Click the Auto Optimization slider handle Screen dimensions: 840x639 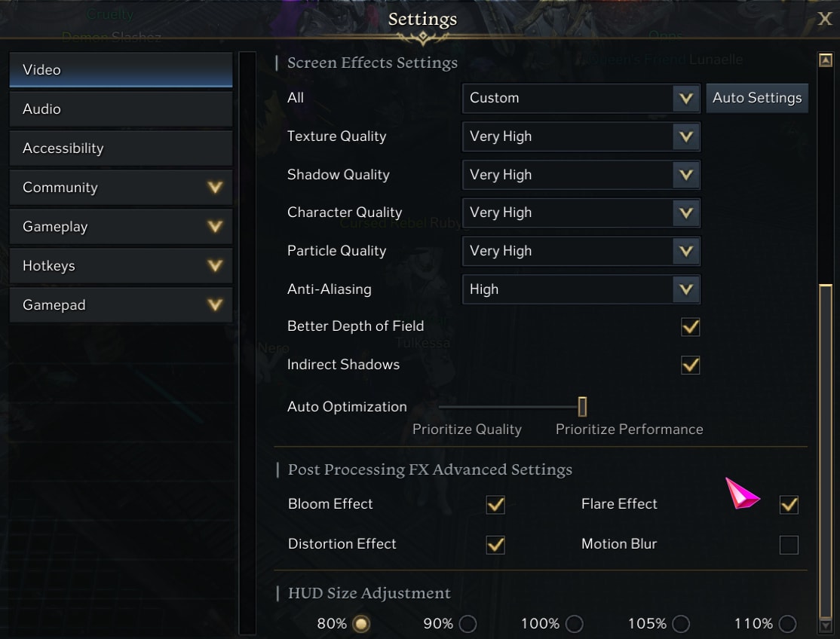[582, 407]
